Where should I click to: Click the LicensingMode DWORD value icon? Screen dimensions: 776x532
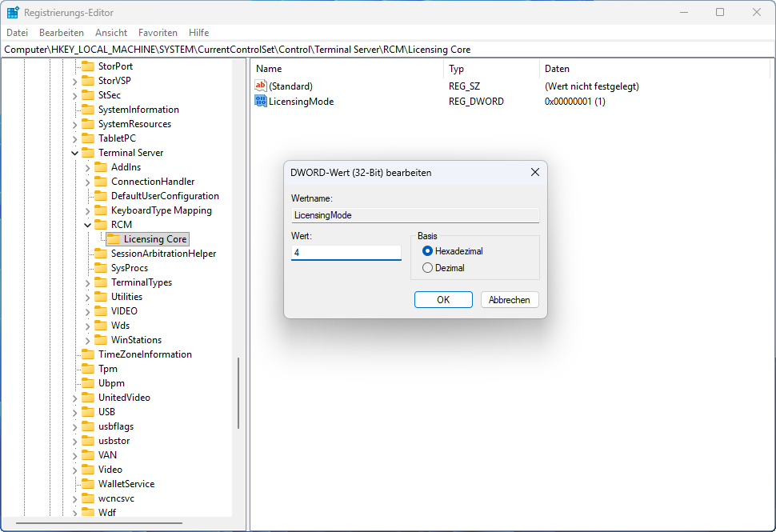tap(260, 101)
